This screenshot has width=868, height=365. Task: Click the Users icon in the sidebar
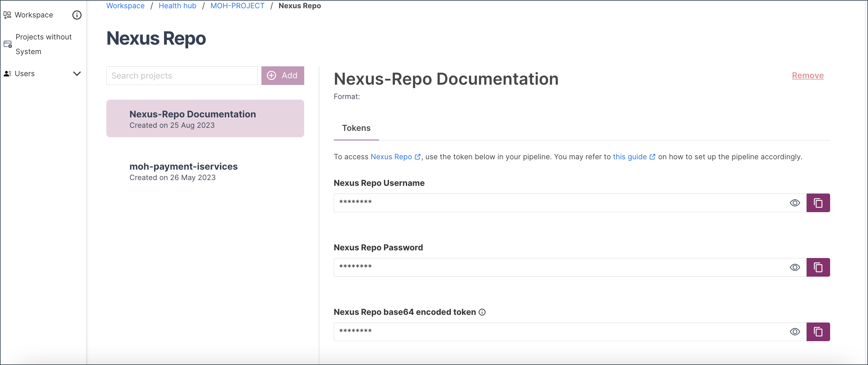7,73
